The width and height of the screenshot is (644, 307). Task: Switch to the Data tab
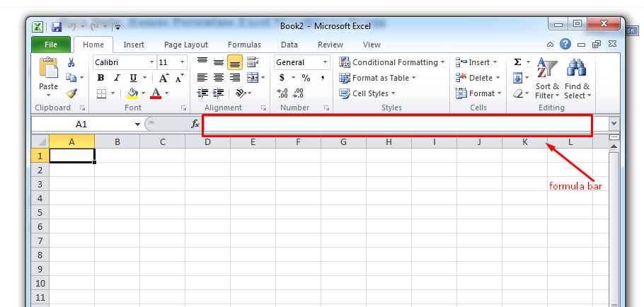coord(289,45)
